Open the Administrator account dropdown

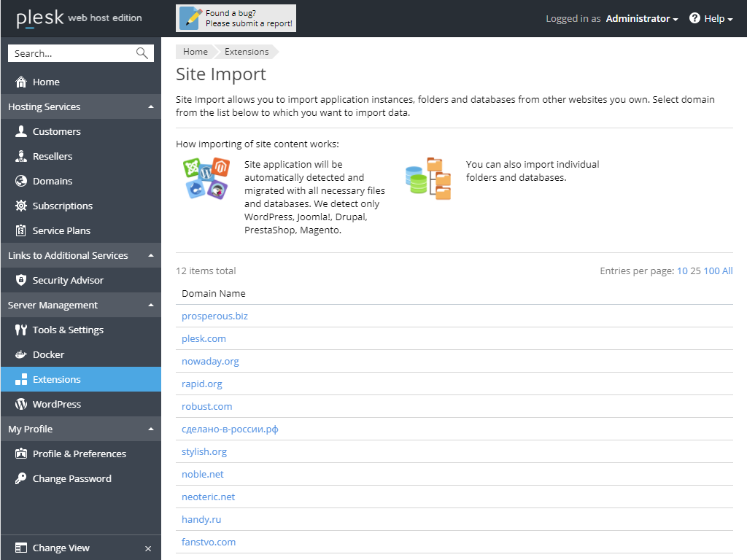point(641,19)
